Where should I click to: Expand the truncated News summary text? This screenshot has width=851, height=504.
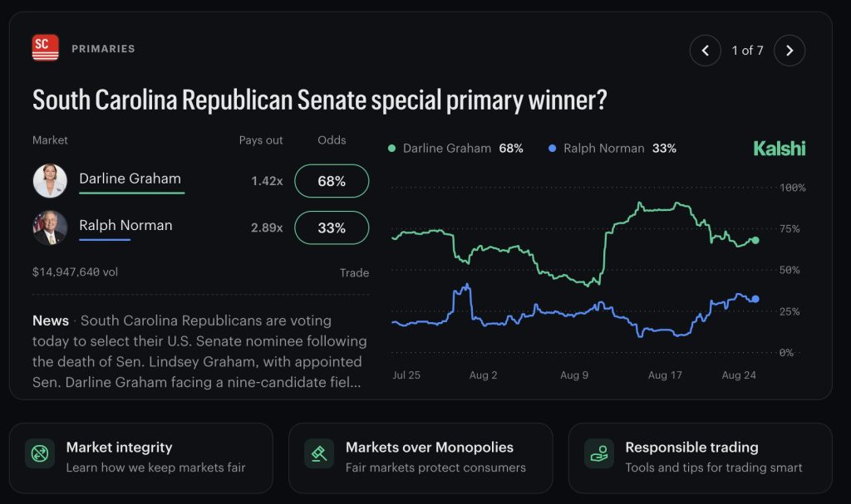click(x=199, y=351)
